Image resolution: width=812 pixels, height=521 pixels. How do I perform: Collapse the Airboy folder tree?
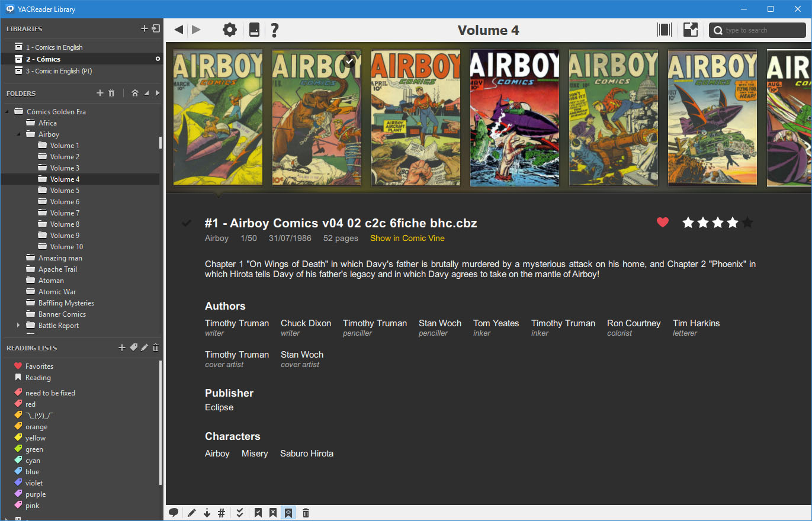(x=18, y=134)
